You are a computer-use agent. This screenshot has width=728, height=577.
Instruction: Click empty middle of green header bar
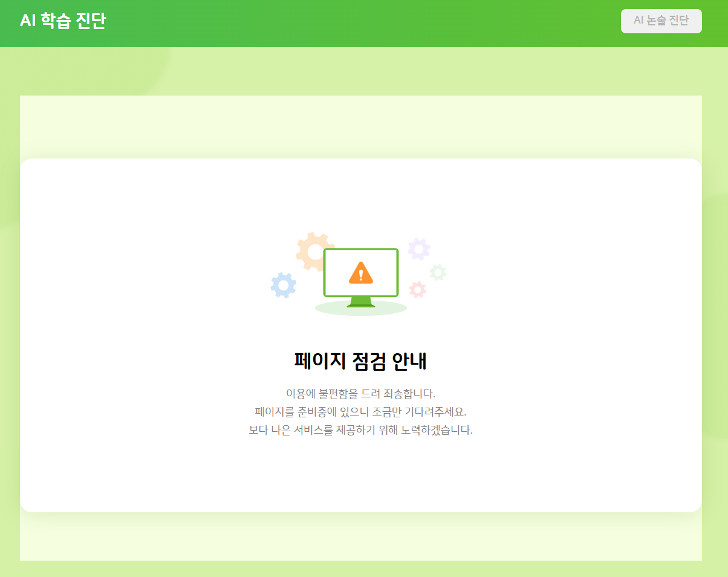click(363, 23)
